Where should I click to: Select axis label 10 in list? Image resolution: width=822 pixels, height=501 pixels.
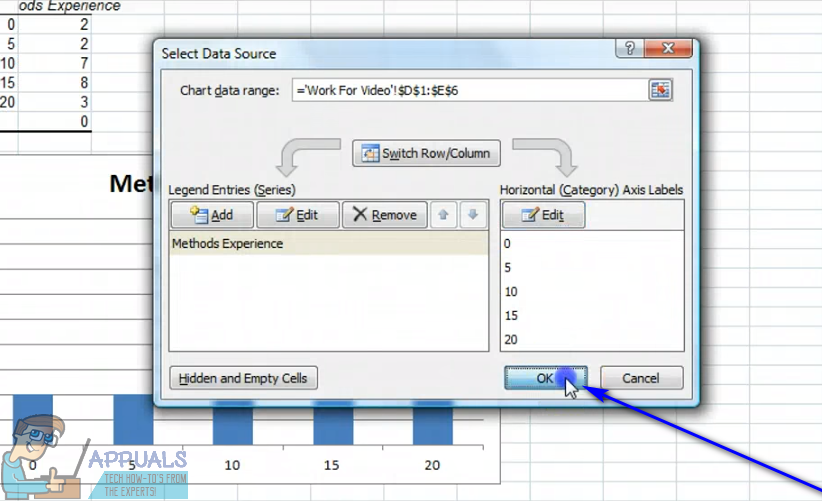[511, 291]
